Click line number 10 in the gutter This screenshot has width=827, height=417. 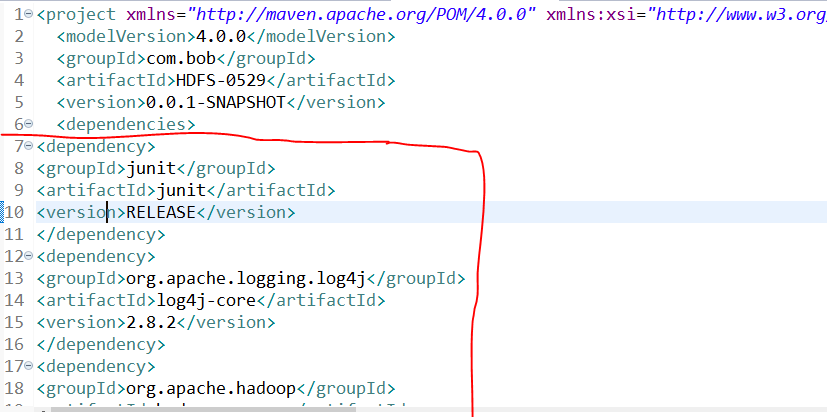[x=14, y=212]
